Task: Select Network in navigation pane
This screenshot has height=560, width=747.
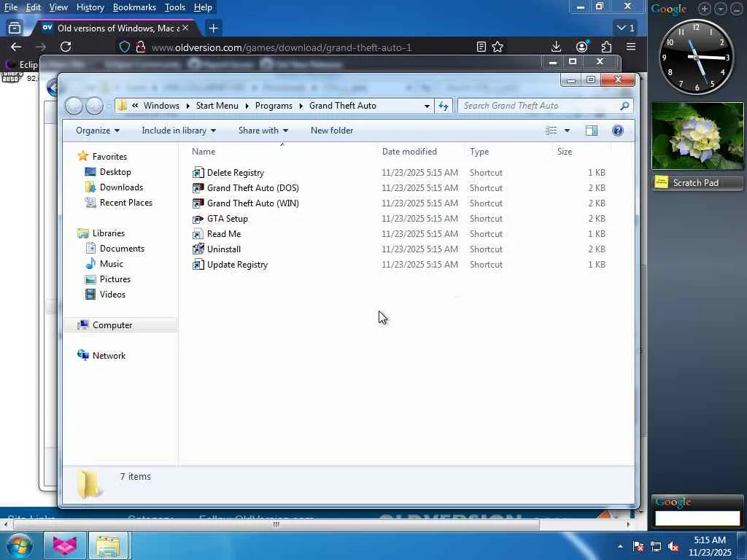Action: (x=109, y=356)
